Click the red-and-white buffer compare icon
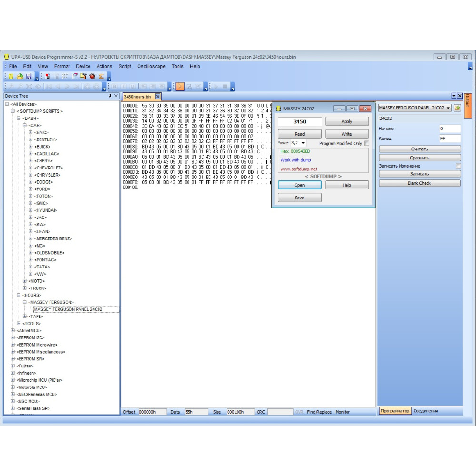 click(47, 76)
